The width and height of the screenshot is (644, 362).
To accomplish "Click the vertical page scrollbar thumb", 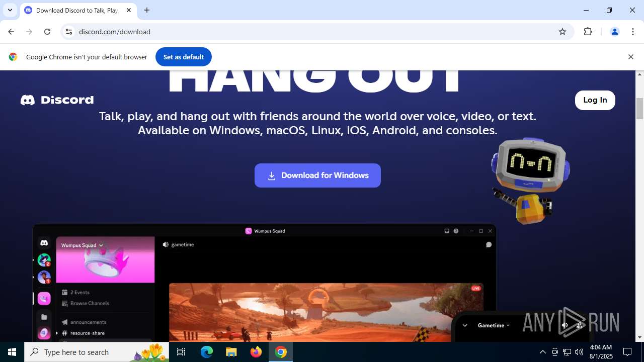I will pos(640,108).
